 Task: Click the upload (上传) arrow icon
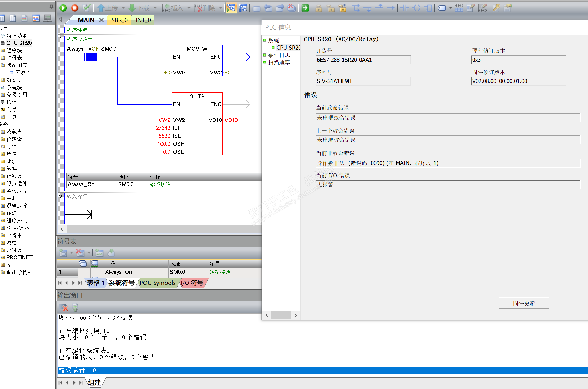pyautogui.click(x=101, y=8)
